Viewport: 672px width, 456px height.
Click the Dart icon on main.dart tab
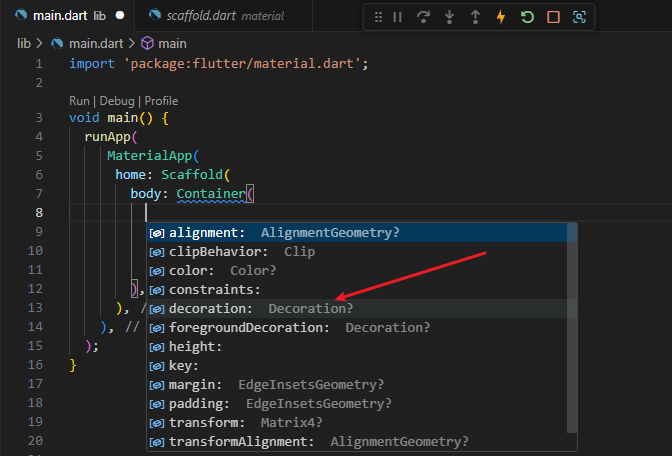21,15
